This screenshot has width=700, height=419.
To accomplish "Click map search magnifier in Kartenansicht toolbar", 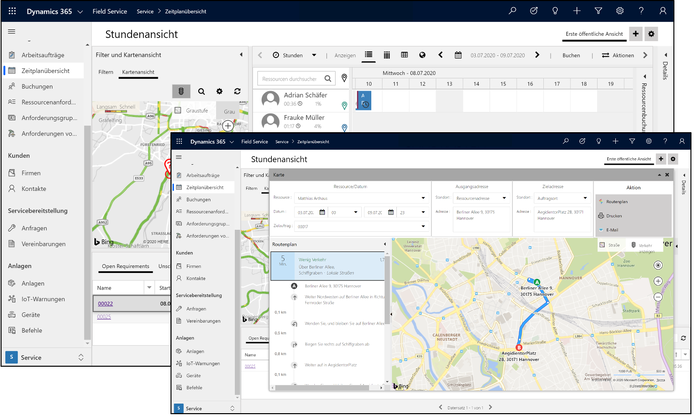I will click(201, 91).
